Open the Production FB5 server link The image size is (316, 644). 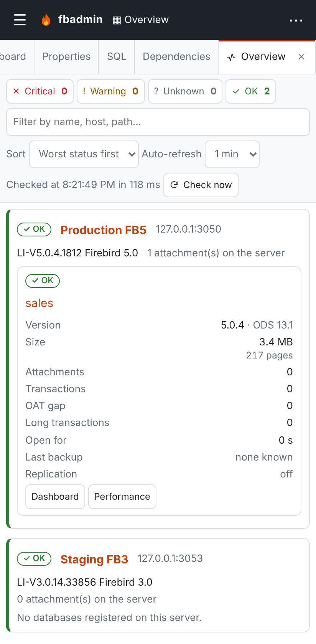tap(104, 230)
